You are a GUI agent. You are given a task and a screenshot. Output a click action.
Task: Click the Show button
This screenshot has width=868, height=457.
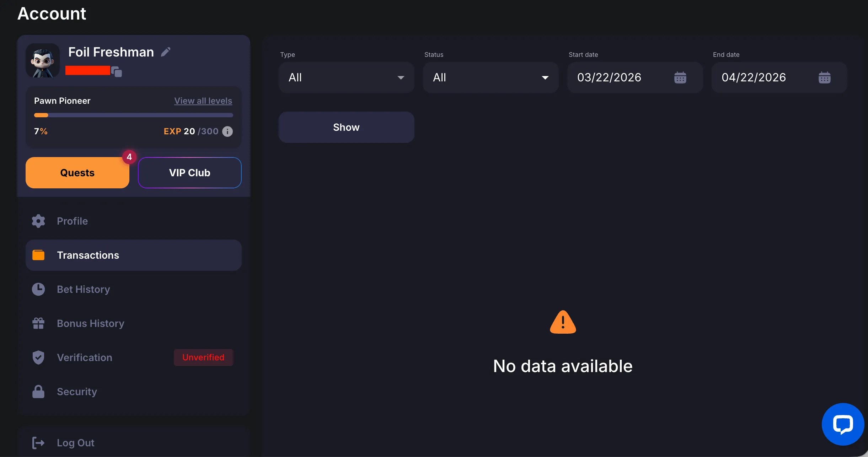coord(347,127)
